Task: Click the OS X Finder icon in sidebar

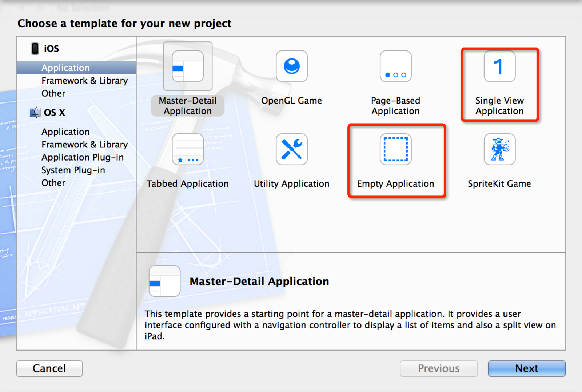Action: [x=35, y=112]
